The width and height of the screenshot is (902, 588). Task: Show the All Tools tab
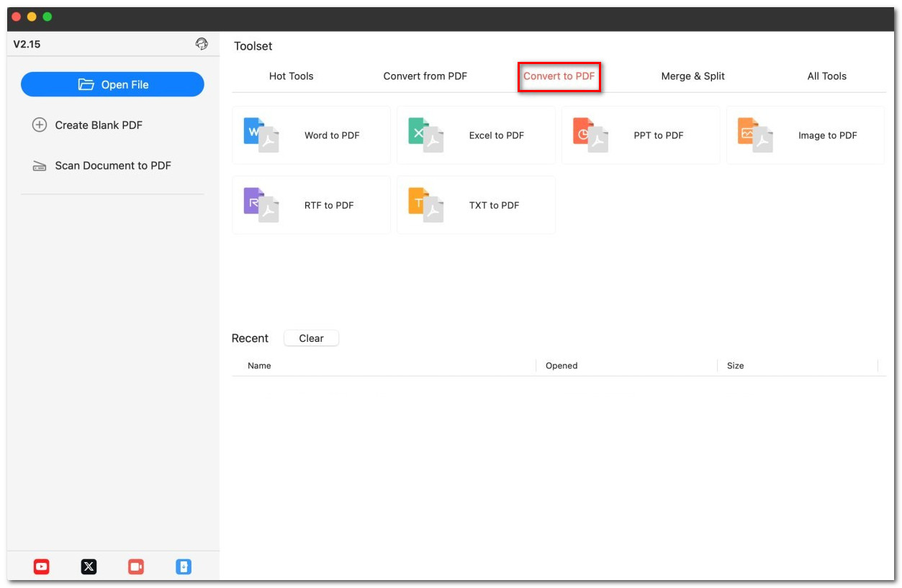826,76
